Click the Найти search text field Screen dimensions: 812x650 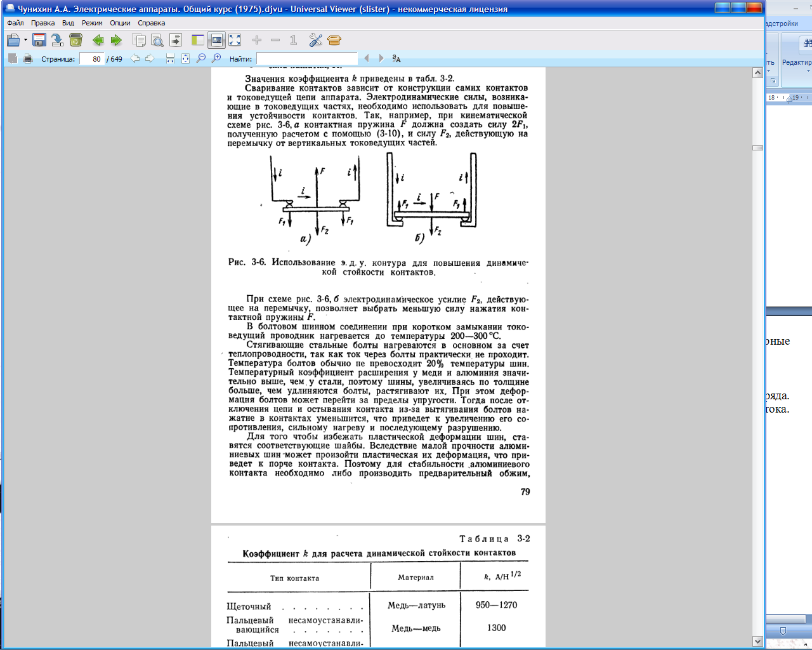(x=307, y=59)
